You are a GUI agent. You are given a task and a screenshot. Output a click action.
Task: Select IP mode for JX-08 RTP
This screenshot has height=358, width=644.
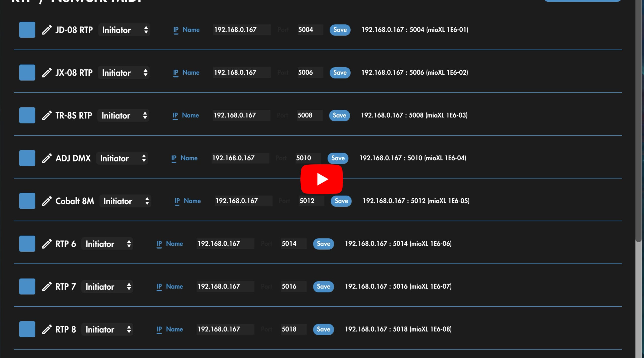coord(176,73)
